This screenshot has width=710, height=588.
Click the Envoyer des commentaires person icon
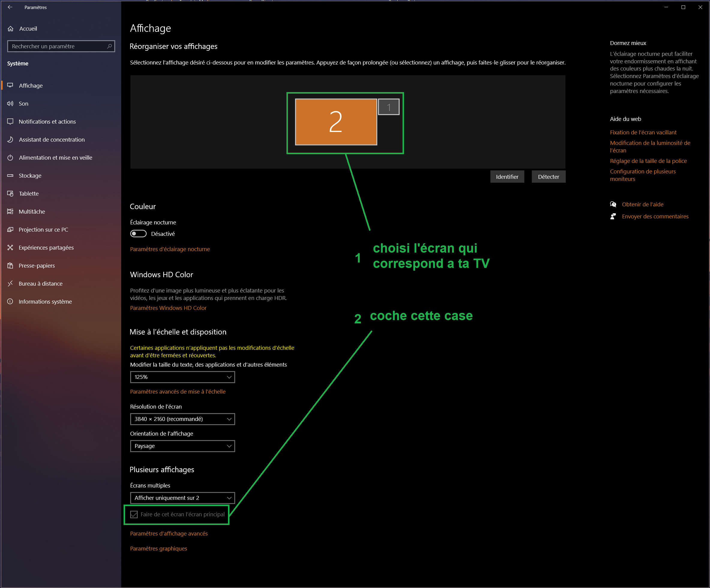click(613, 216)
